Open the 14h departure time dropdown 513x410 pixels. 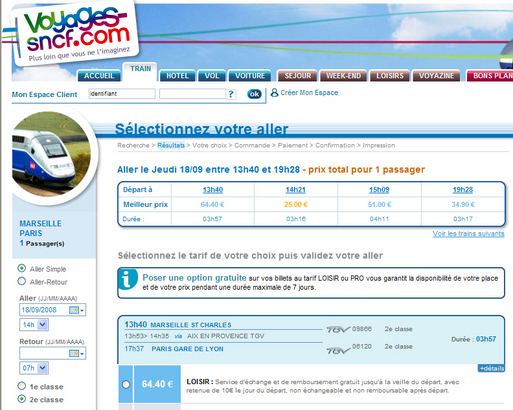[x=34, y=325]
